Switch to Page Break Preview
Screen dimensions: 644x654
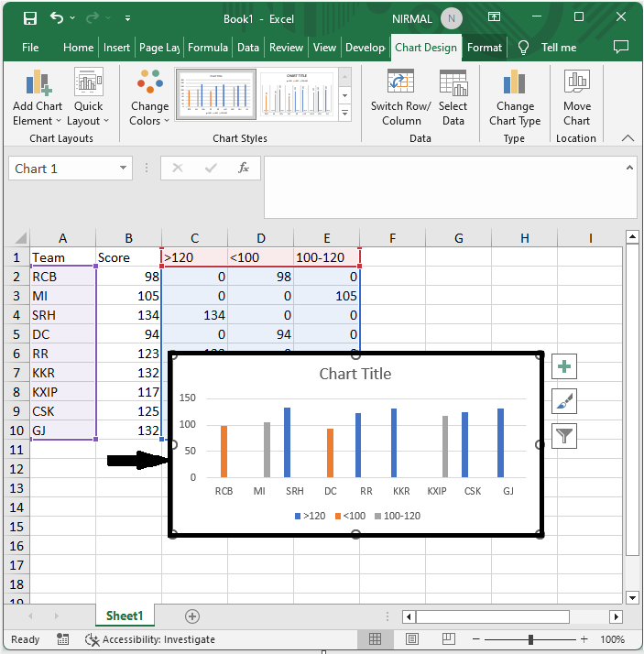tap(449, 639)
